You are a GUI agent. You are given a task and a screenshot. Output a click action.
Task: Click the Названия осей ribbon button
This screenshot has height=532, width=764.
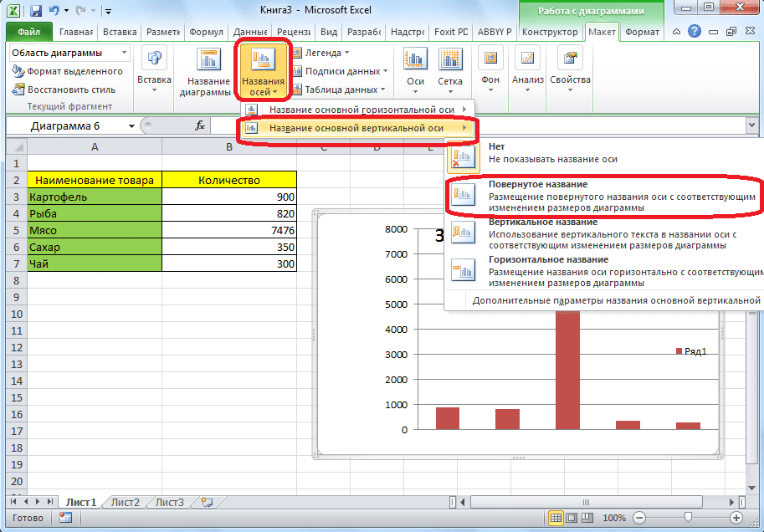(x=264, y=70)
